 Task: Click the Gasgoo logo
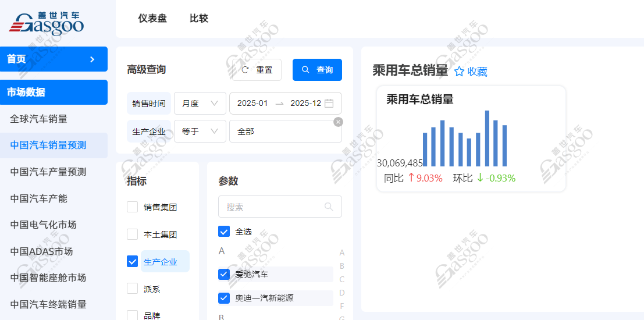(x=47, y=22)
